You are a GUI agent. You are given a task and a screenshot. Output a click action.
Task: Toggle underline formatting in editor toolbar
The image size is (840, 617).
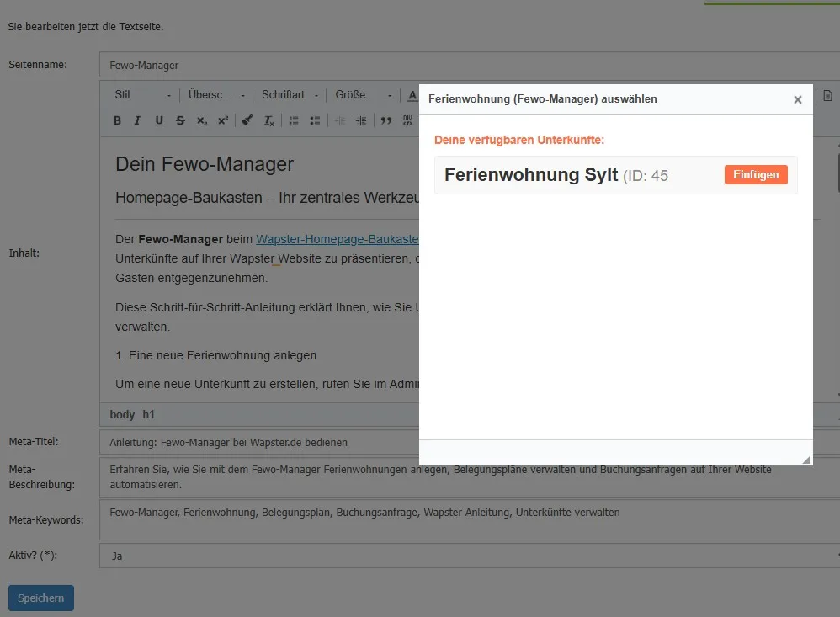pos(158,120)
